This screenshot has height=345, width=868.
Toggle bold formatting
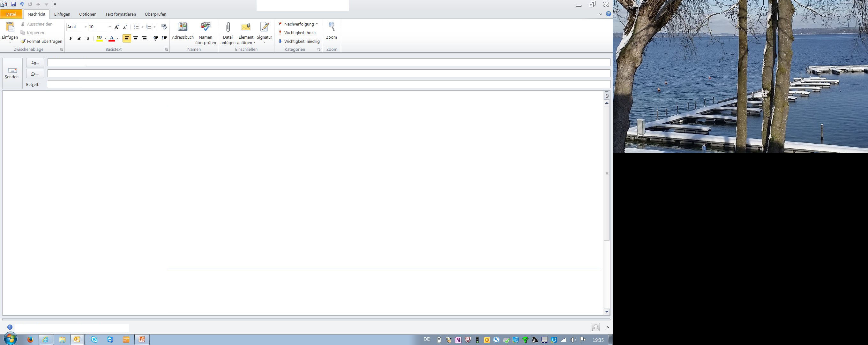point(71,38)
